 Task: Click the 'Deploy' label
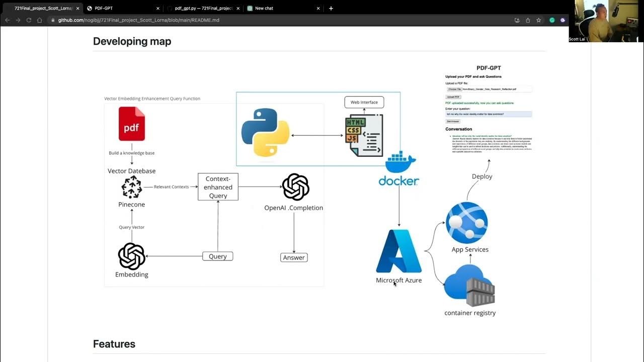pyautogui.click(x=482, y=176)
